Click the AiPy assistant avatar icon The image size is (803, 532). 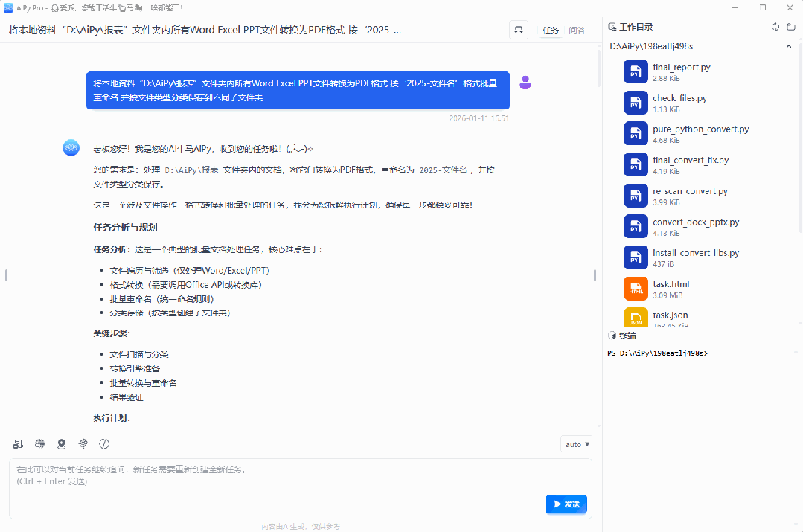71,148
